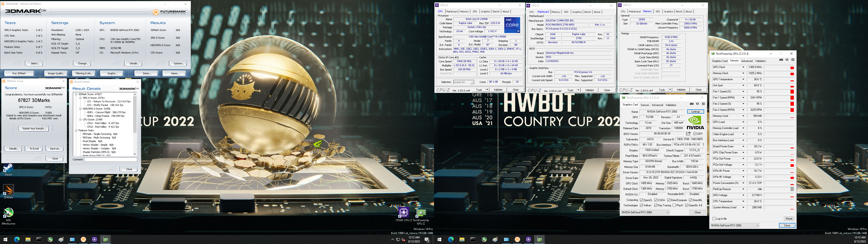Click the Comment input field in Result Details

111,160
